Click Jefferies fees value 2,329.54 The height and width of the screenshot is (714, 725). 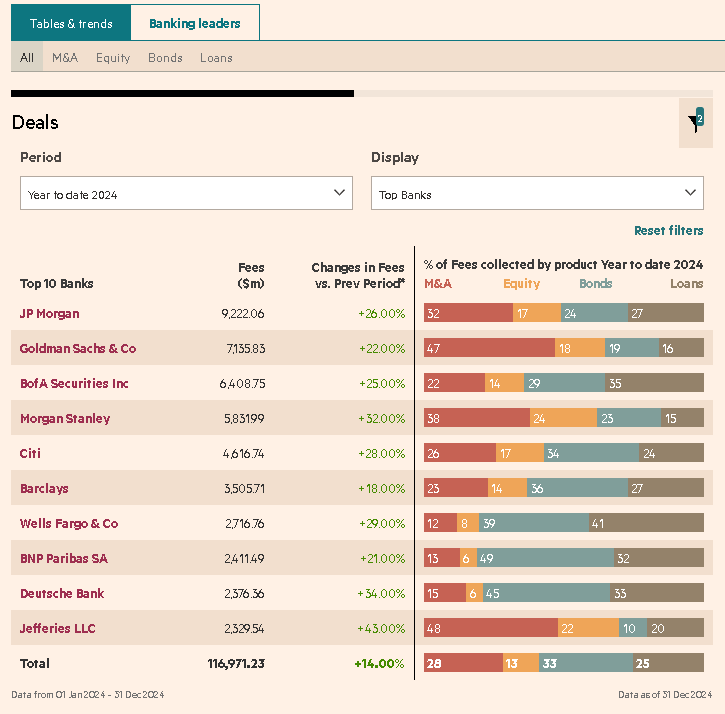[x=244, y=628]
